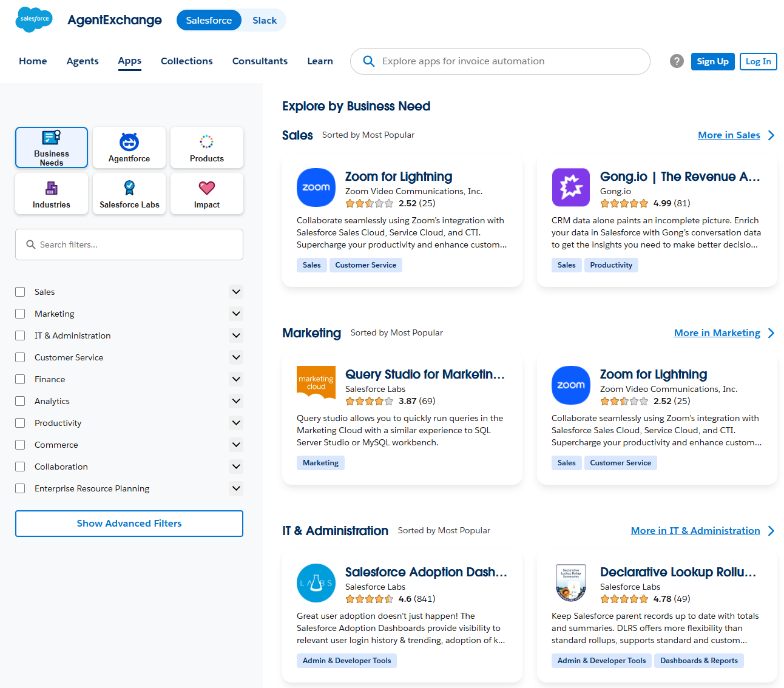Click arrow next to More in IT & Administration
784x688 pixels.
coord(771,531)
